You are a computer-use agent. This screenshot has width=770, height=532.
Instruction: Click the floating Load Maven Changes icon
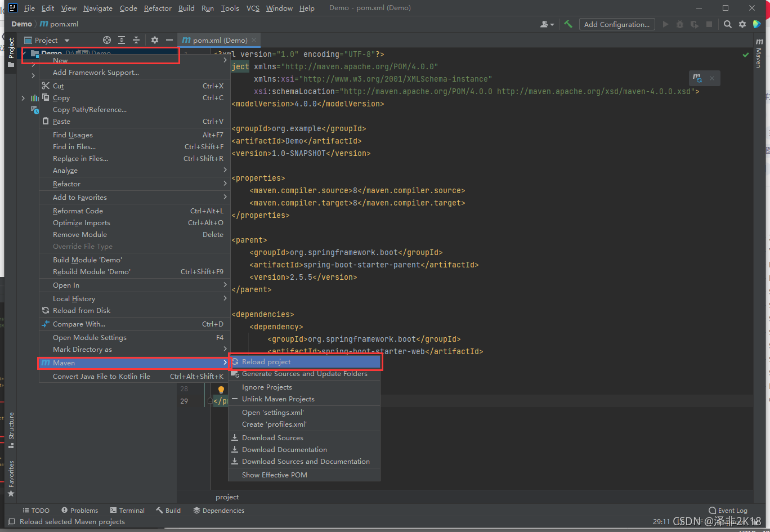697,78
